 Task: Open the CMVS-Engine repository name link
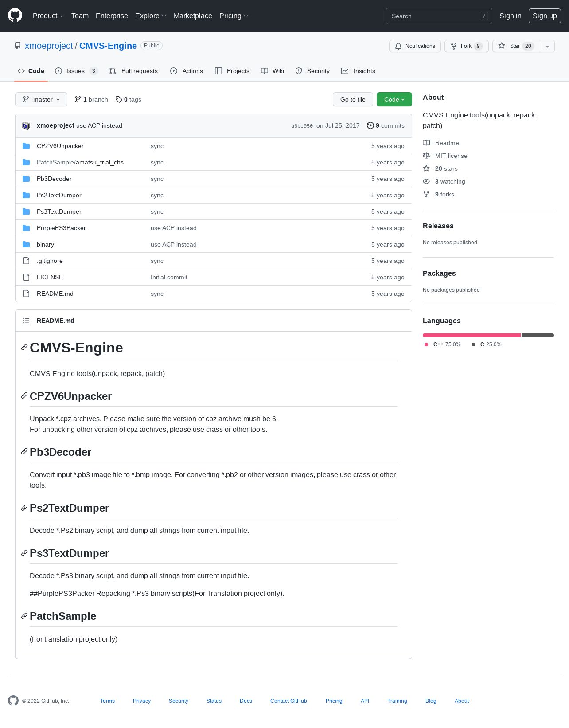click(x=108, y=46)
